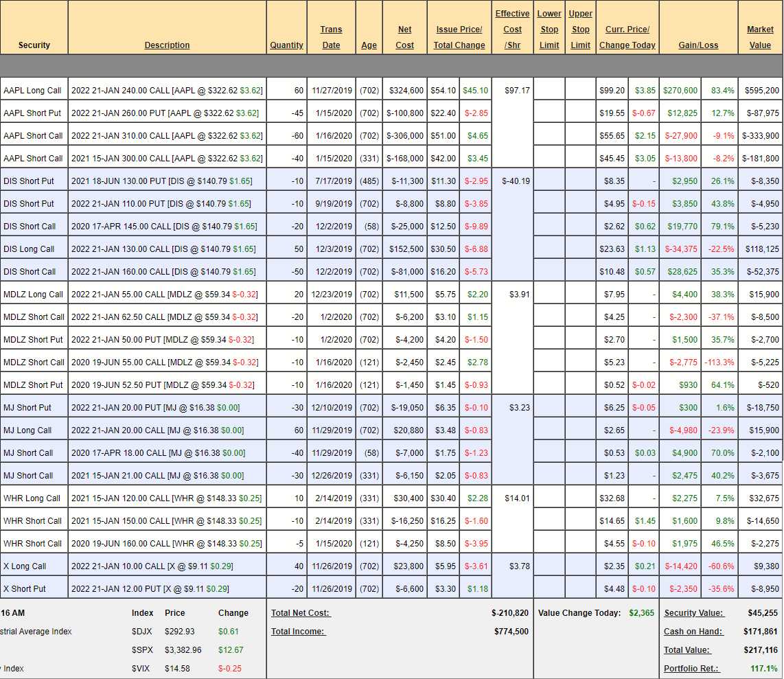This screenshot has height=679, width=784.
Task: Click the Gain/Loss column header
Action: (x=698, y=45)
